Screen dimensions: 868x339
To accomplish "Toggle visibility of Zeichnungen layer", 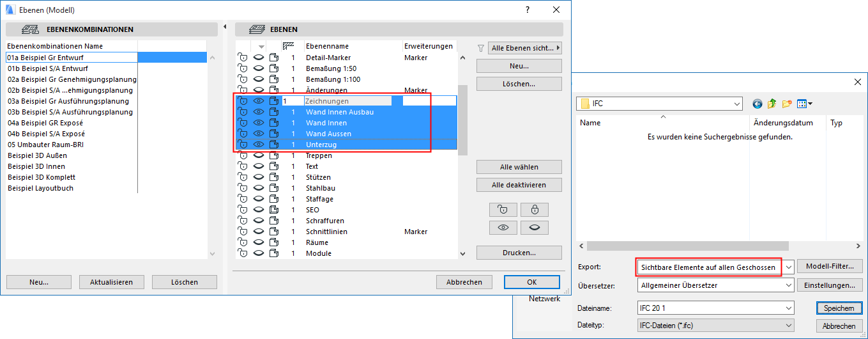I will point(259,101).
